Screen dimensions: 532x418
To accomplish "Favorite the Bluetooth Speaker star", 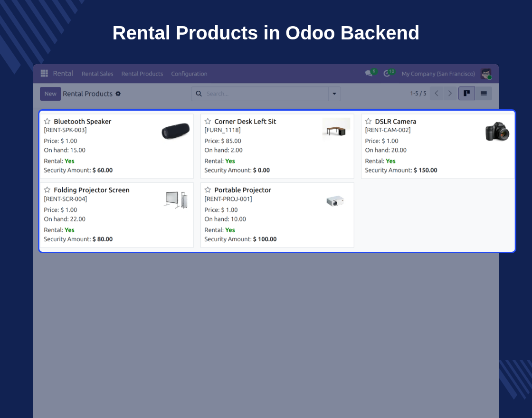I will [47, 121].
